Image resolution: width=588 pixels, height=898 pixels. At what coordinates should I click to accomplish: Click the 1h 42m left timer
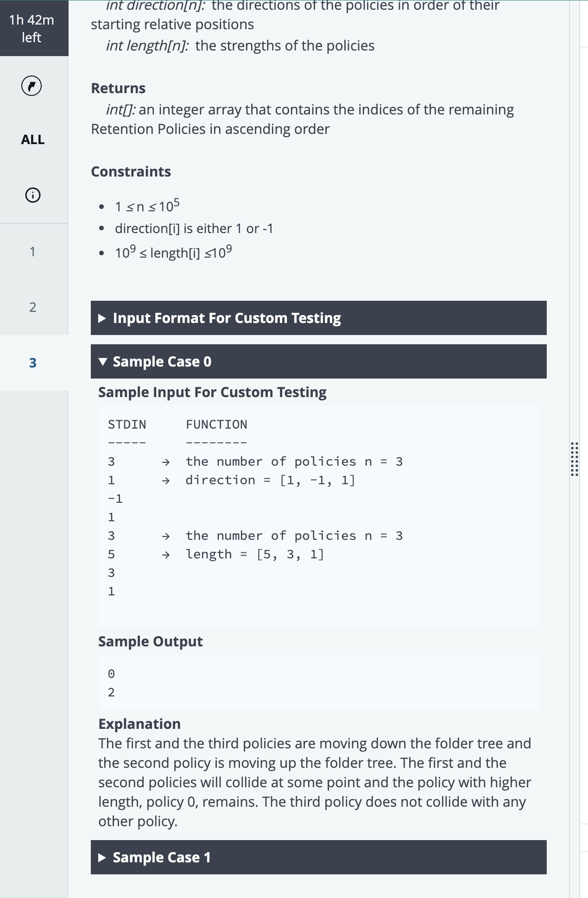tap(32, 28)
